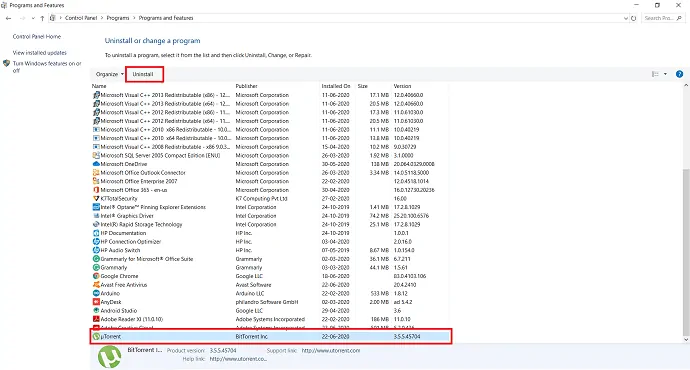Select the K7TotalSecurity icon
This screenshot has height=370, width=690.
click(x=96, y=198)
